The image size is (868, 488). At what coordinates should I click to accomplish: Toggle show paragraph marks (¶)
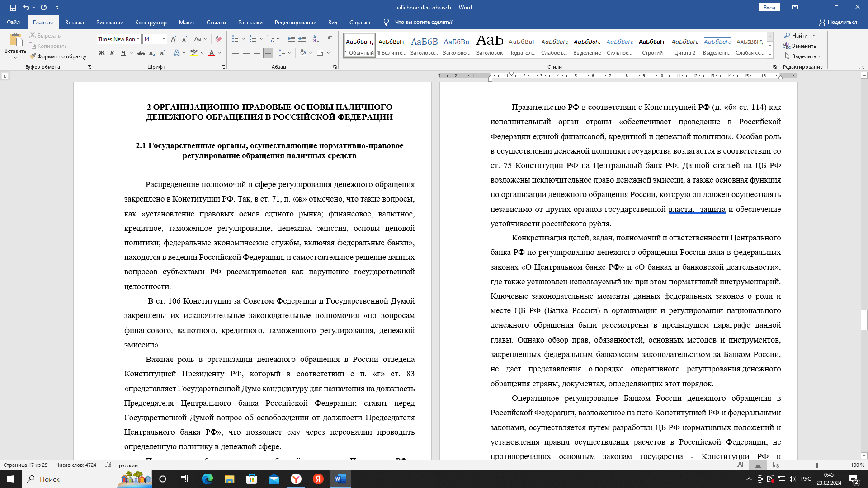330,39
